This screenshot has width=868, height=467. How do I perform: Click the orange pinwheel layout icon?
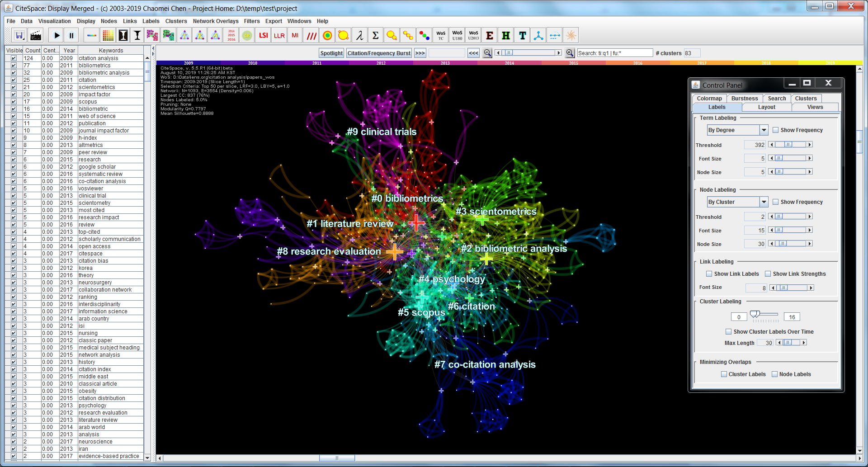coord(571,35)
